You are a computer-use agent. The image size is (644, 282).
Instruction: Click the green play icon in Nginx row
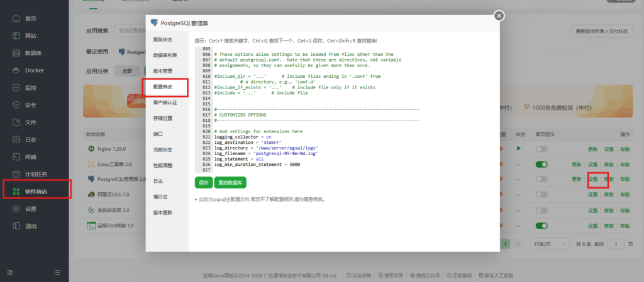(x=519, y=149)
